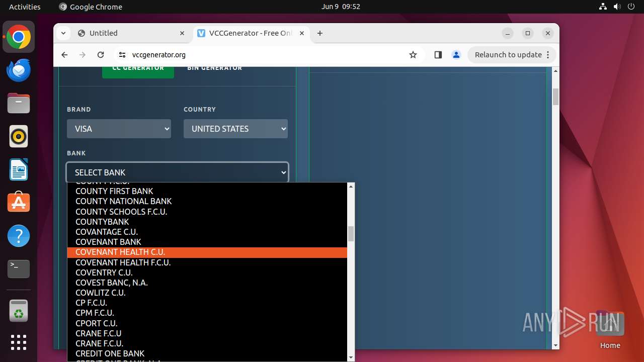Open the Country dropdown showing United States

pos(235,129)
